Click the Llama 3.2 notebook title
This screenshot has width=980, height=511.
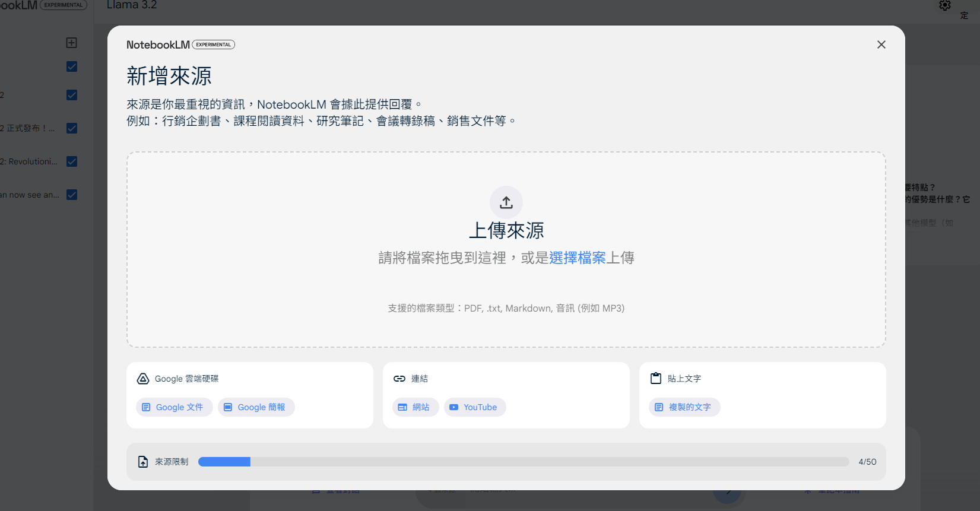pos(132,5)
